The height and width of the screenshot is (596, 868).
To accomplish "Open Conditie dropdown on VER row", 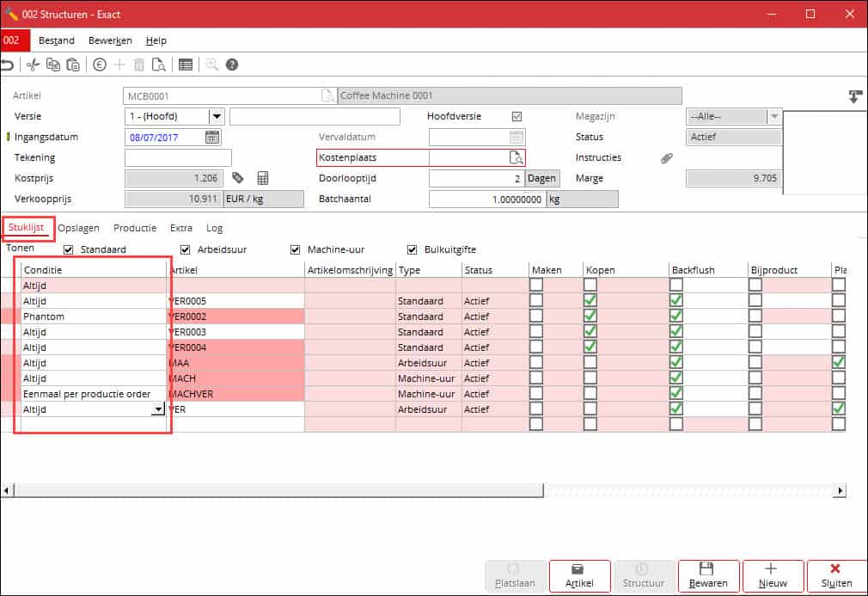I will [158, 409].
